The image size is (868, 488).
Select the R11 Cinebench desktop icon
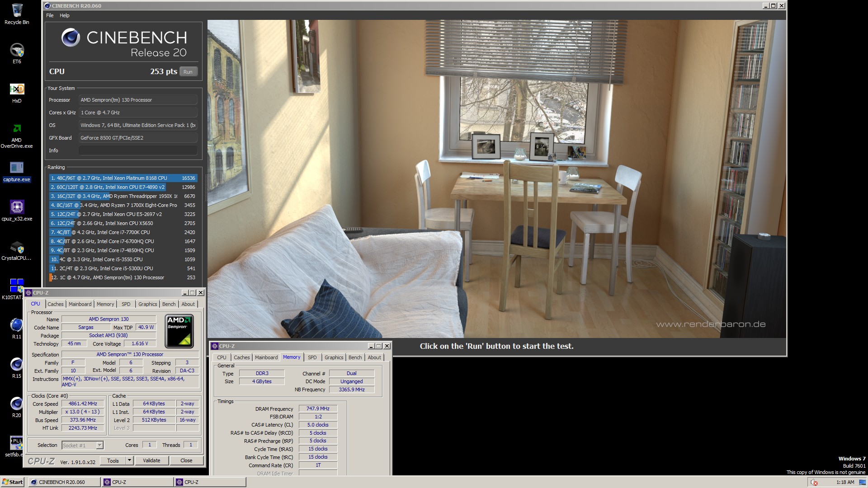tap(17, 328)
